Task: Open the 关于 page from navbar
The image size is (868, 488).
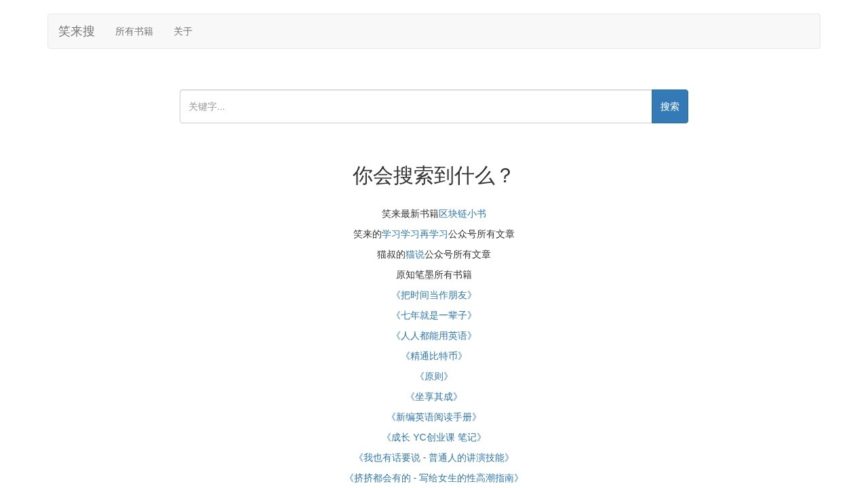Action: click(182, 31)
